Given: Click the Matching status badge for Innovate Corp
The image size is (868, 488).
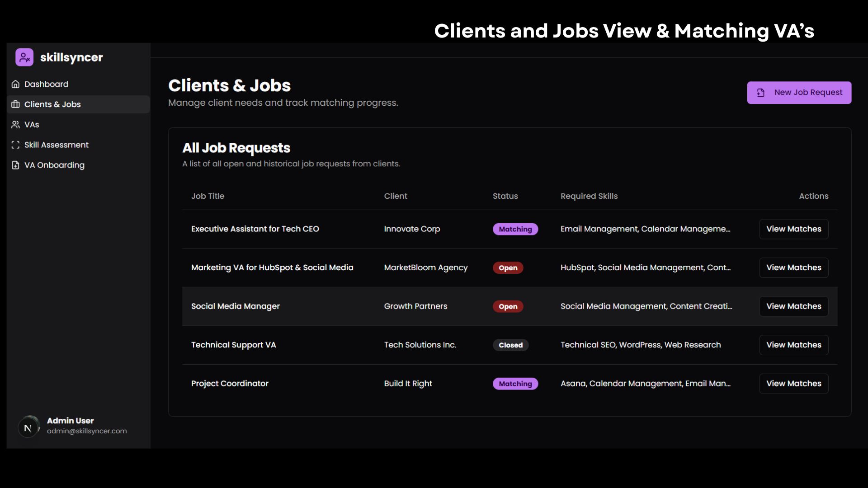Looking at the screenshot, I should click(x=515, y=229).
